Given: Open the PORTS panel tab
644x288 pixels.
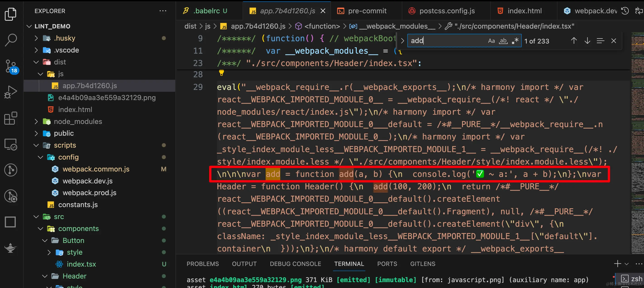Looking at the screenshot, I should [387, 264].
